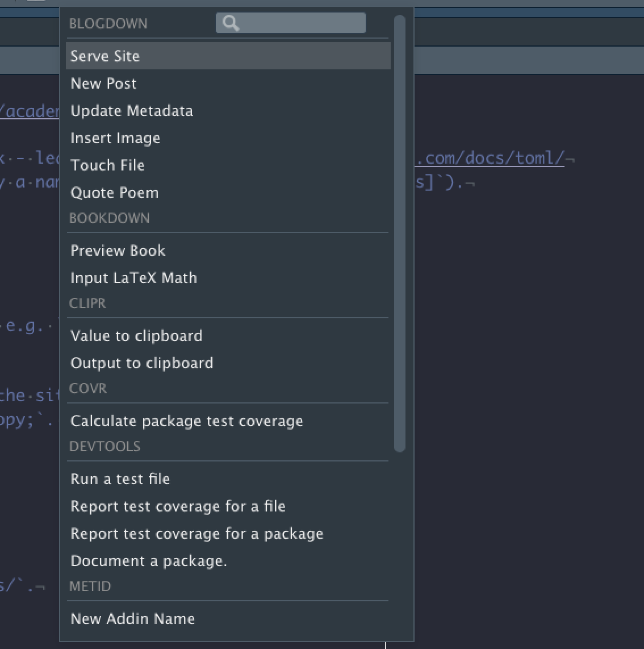Choose New Addin Name entry
This screenshot has width=644, height=649.
click(132, 619)
